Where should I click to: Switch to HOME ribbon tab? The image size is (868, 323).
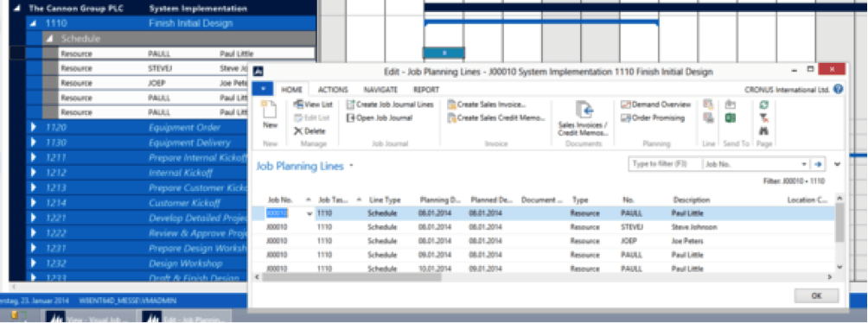[x=291, y=90]
